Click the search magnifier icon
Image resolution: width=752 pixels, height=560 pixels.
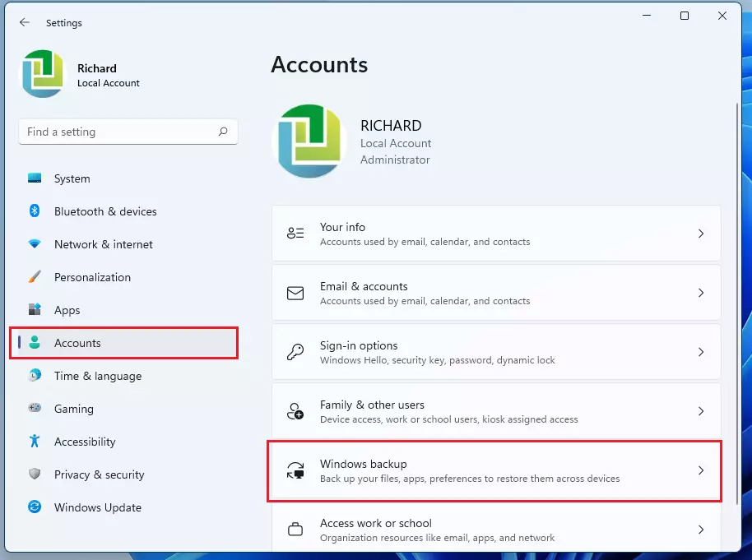coord(223,132)
